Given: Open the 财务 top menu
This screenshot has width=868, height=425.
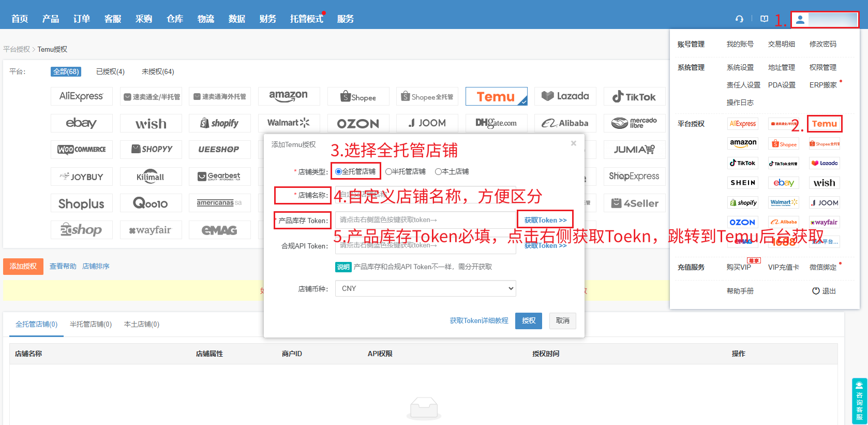Looking at the screenshot, I should [268, 19].
